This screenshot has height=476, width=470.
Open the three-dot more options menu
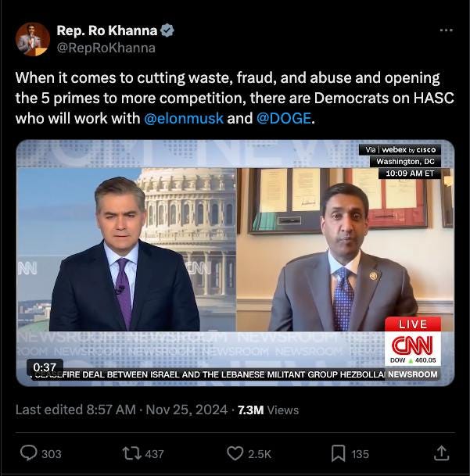click(x=446, y=30)
